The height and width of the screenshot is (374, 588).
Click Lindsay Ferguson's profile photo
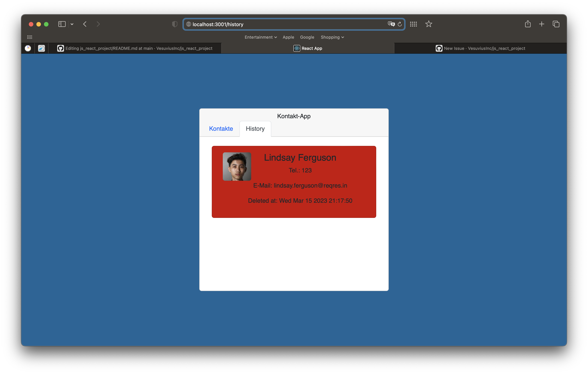coord(237,166)
